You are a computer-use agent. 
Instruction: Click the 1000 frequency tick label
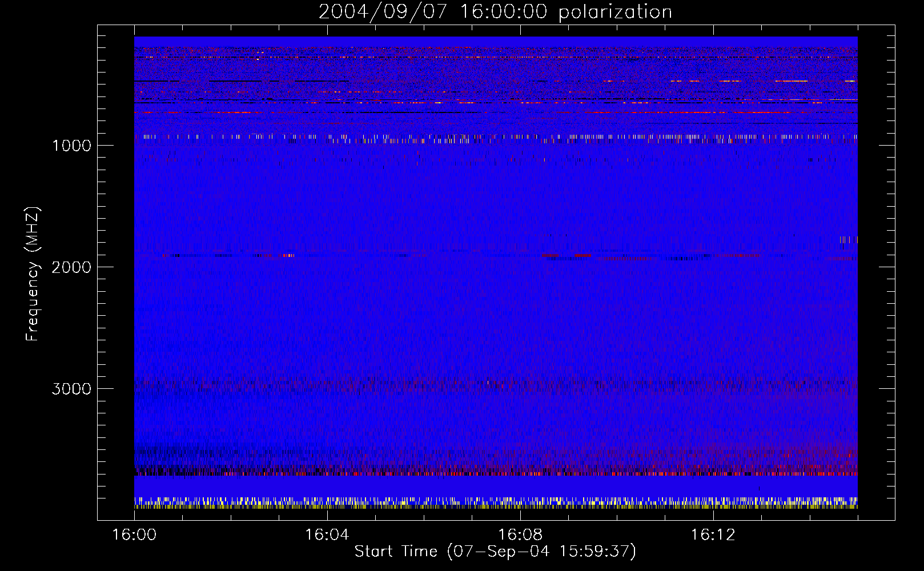click(x=71, y=146)
